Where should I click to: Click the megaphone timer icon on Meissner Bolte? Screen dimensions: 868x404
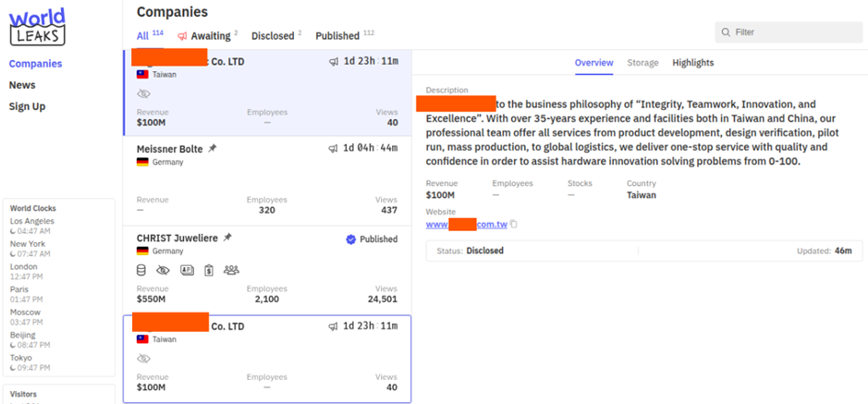(x=334, y=149)
